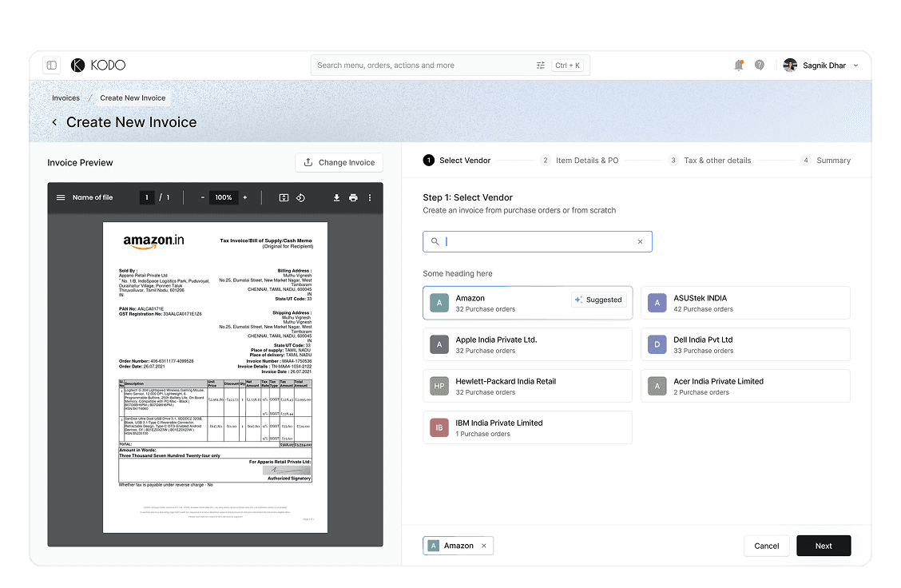Click the Kodo logo
This screenshot has width=901, height=588.
coord(98,66)
